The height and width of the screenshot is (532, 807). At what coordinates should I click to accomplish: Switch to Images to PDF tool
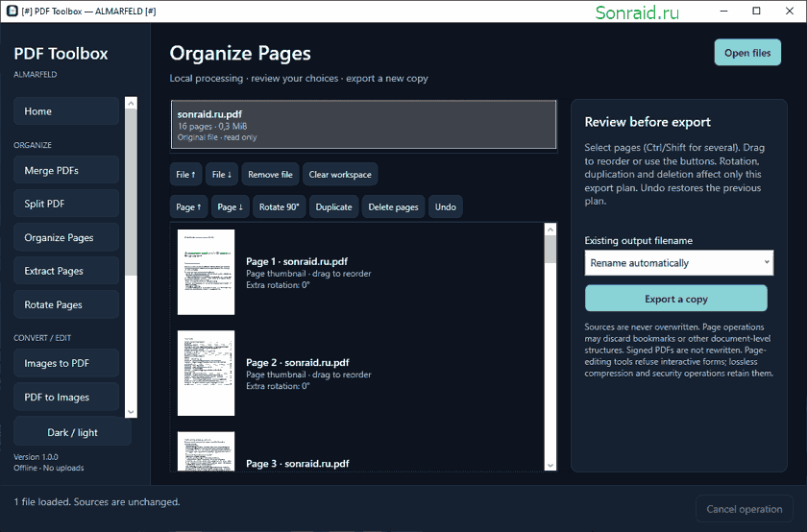[x=66, y=363]
